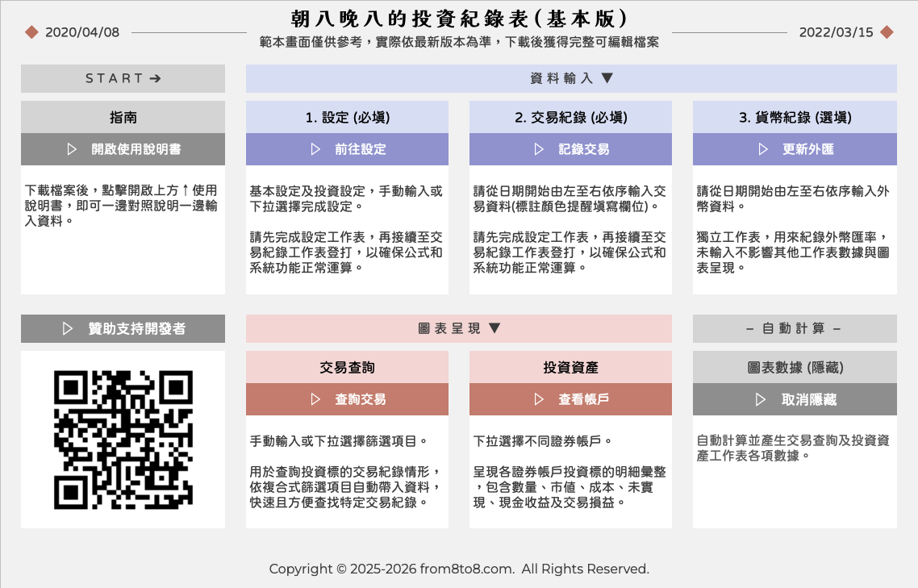This screenshot has width=918, height=588.
Task: Click the diamond marker next to 2022/03/15
Action: [887, 32]
